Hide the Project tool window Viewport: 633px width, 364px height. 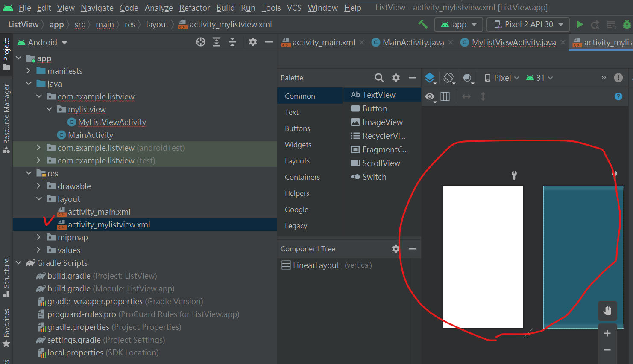click(269, 42)
